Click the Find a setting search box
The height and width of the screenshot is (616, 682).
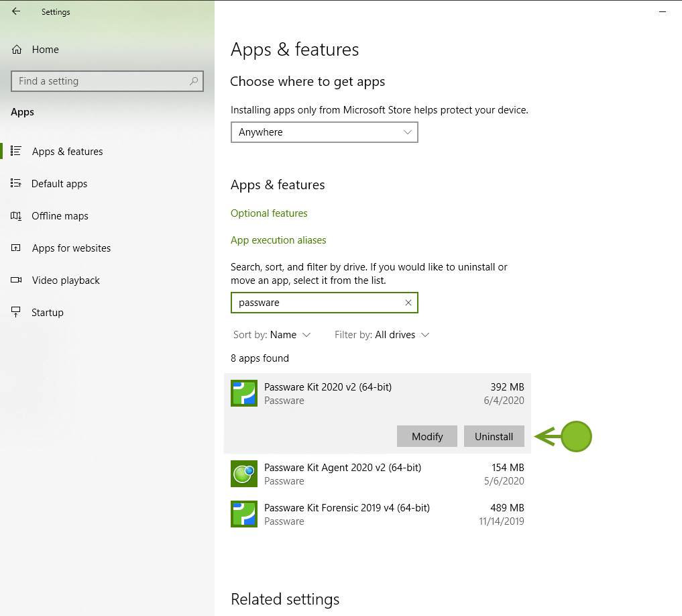(x=107, y=81)
